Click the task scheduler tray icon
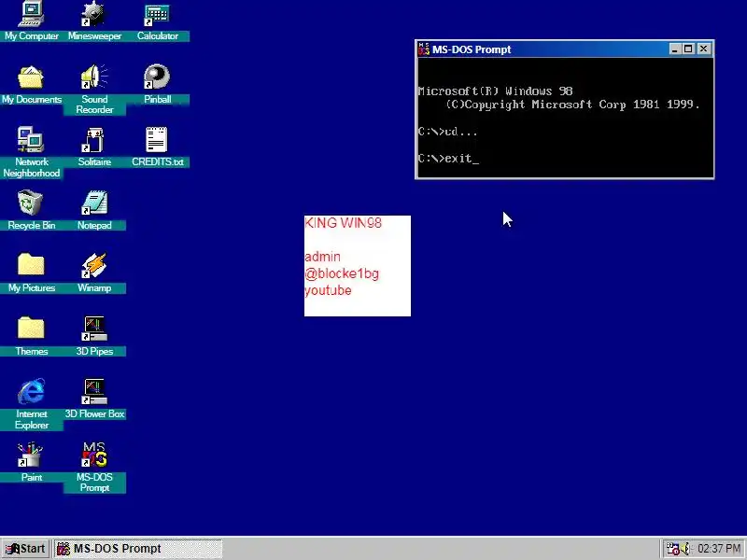 tap(672, 549)
